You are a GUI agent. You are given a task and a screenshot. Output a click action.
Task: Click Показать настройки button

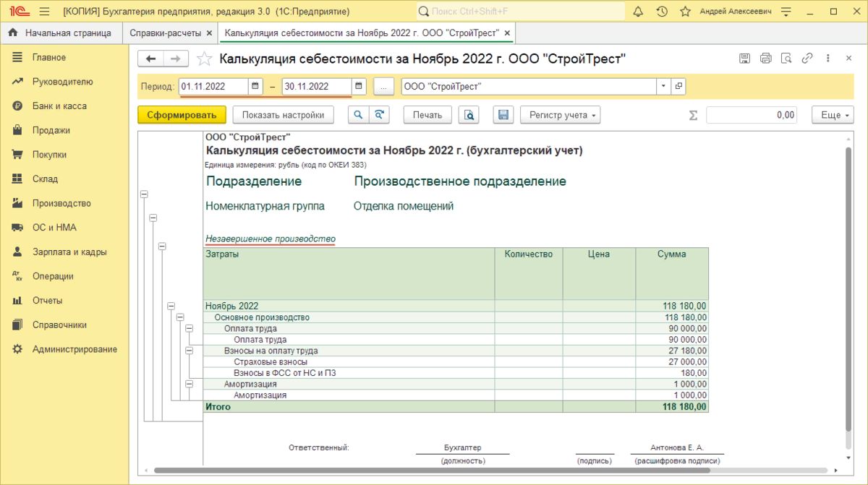click(x=283, y=115)
